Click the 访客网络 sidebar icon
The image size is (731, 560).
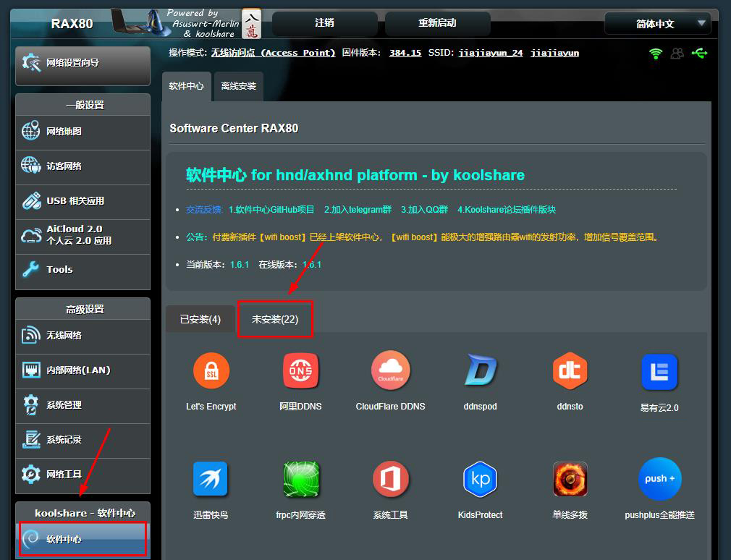(31, 166)
